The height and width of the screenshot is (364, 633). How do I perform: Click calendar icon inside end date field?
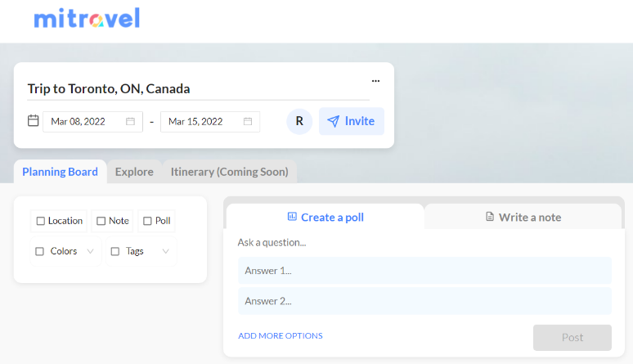[x=248, y=122]
